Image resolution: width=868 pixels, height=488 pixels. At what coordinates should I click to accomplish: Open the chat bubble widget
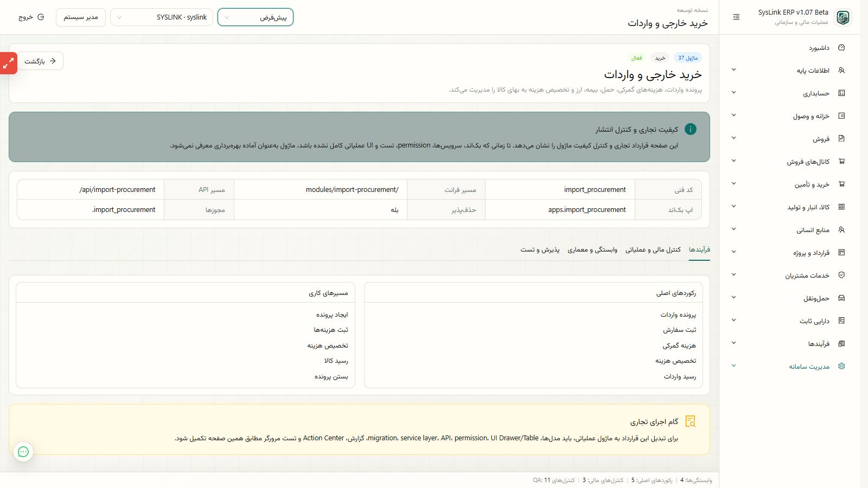coord(23,452)
